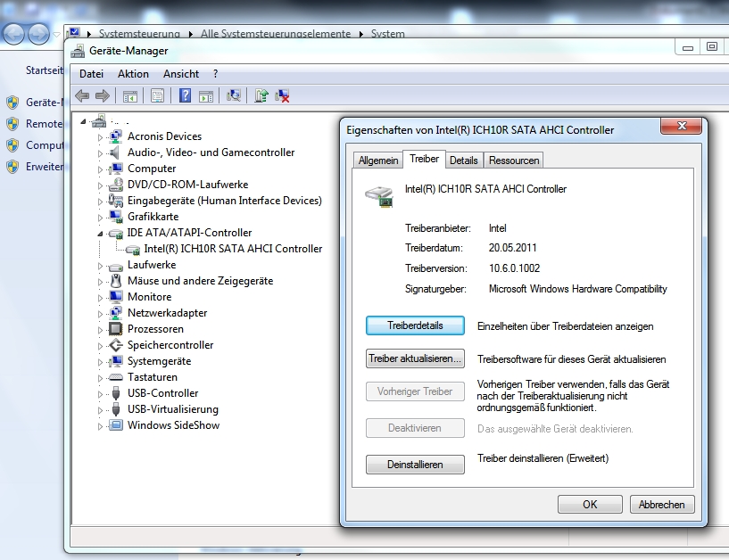The height and width of the screenshot is (560, 729).
Task: Click Treiber aktualisieren... button
Action: click(415, 358)
